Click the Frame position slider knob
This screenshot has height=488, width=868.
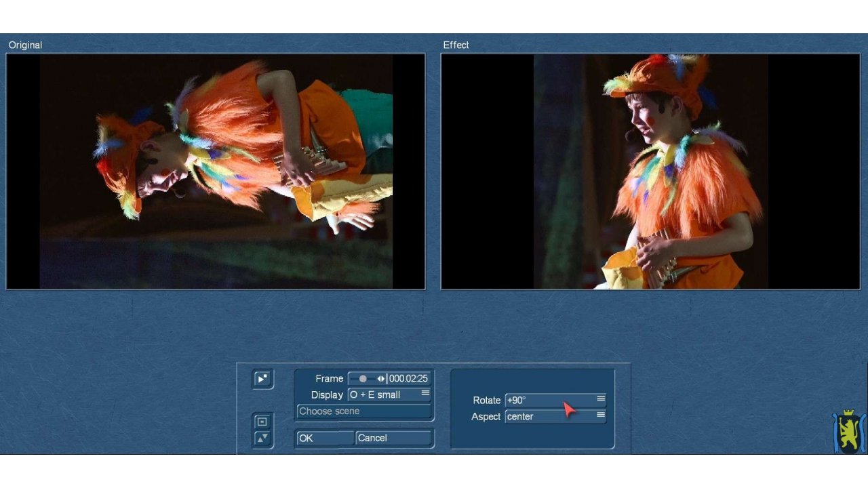pos(363,379)
